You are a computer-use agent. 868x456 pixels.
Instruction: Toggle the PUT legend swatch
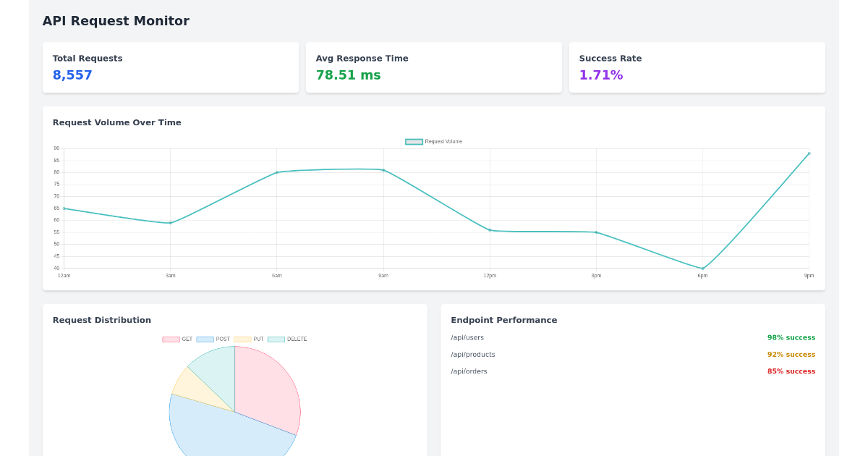pos(242,339)
